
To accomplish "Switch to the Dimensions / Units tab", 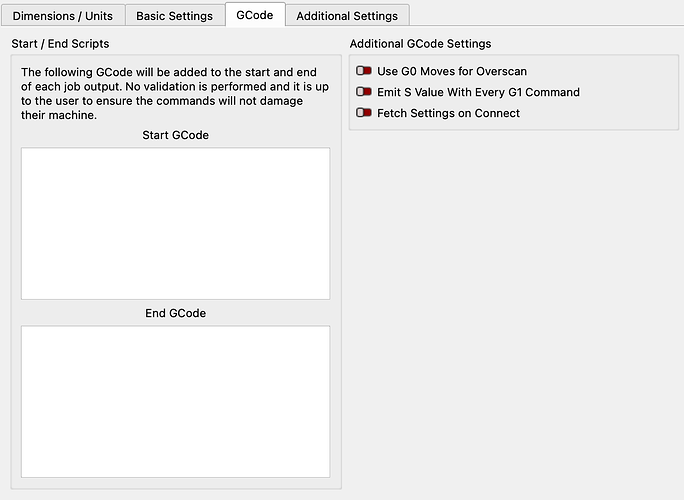I will (63, 16).
